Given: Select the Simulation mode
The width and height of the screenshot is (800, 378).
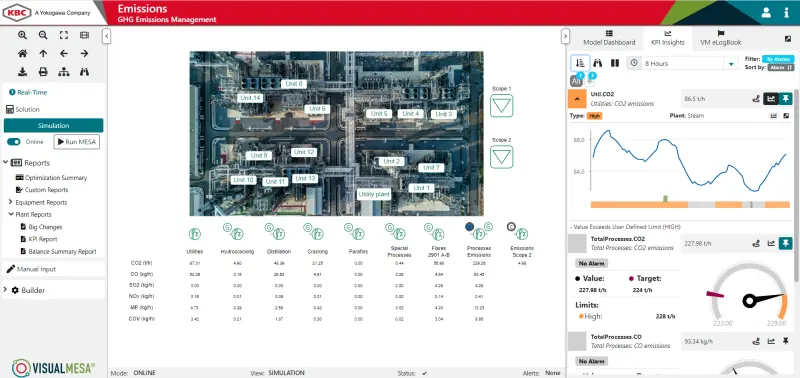Looking at the screenshot, I should [54, 125].
